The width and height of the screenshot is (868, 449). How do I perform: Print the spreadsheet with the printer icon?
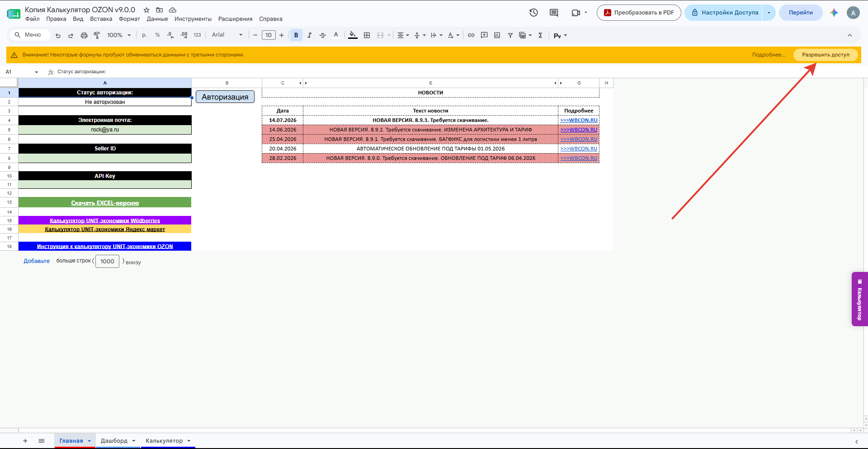84,35
